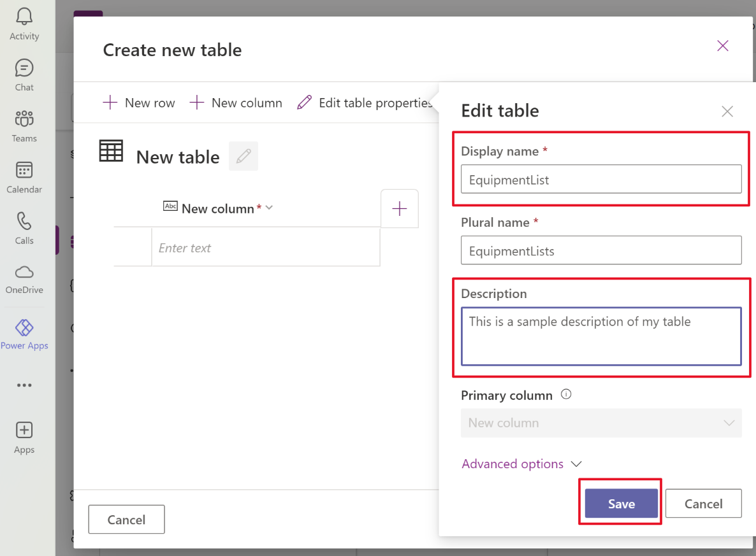This screenshot has height=556, width=756.
Task: Open the Apps store icon
Action: coord(24,431)
